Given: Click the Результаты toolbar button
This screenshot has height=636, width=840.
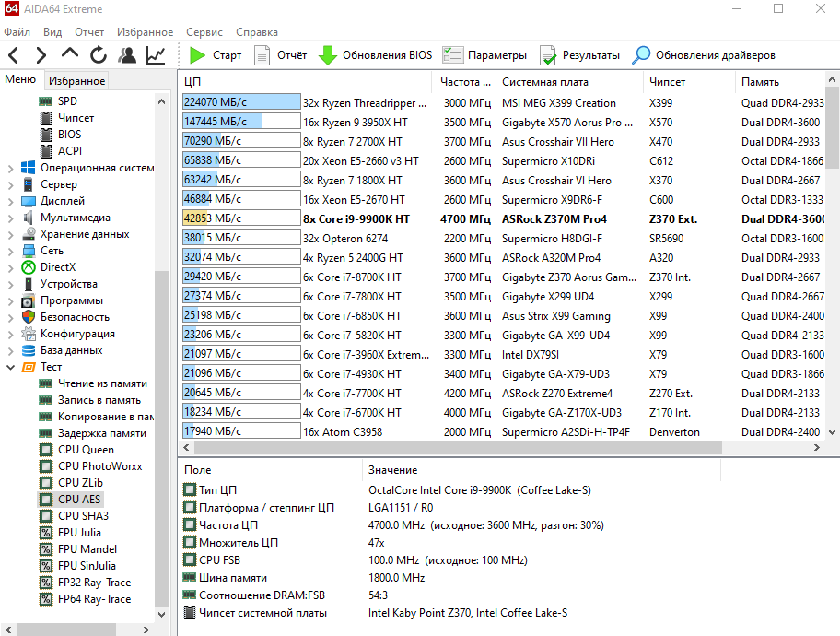Looking at the screenshot, I should (x=579, y=55).
